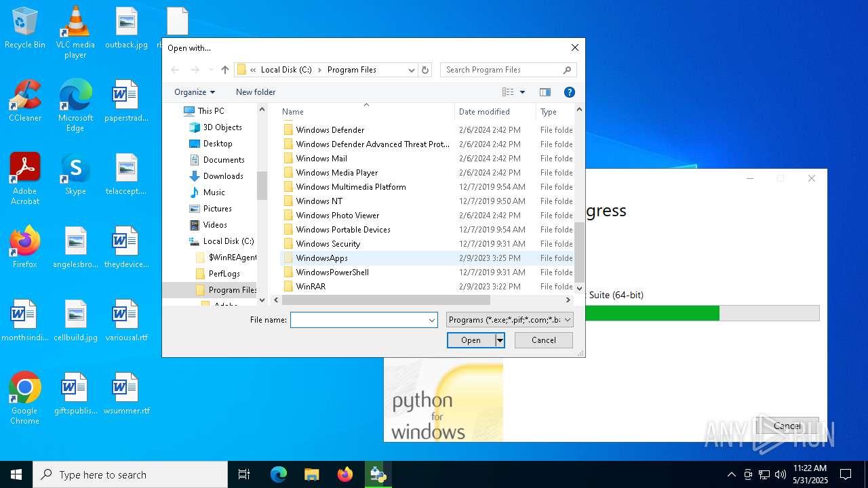Select PerfLogs folder in the tree
Image resolution: width=868 pixels, height=488 pixels.
coord(224,274)
